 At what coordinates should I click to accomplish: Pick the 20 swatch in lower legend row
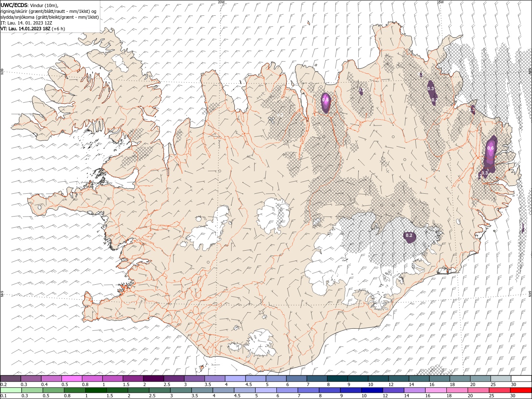[x=478, y=390]
